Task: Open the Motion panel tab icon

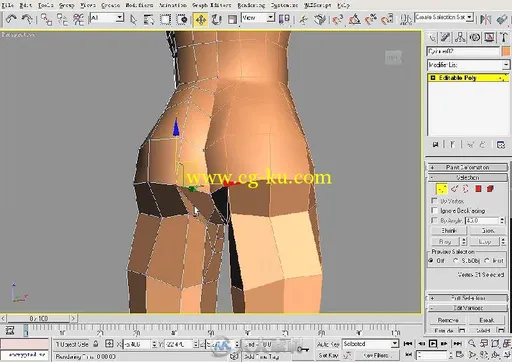Action: click(x=475, y=37)
